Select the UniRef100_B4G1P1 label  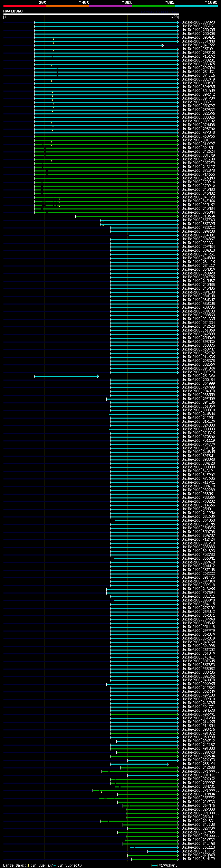(x=198, y=471)
